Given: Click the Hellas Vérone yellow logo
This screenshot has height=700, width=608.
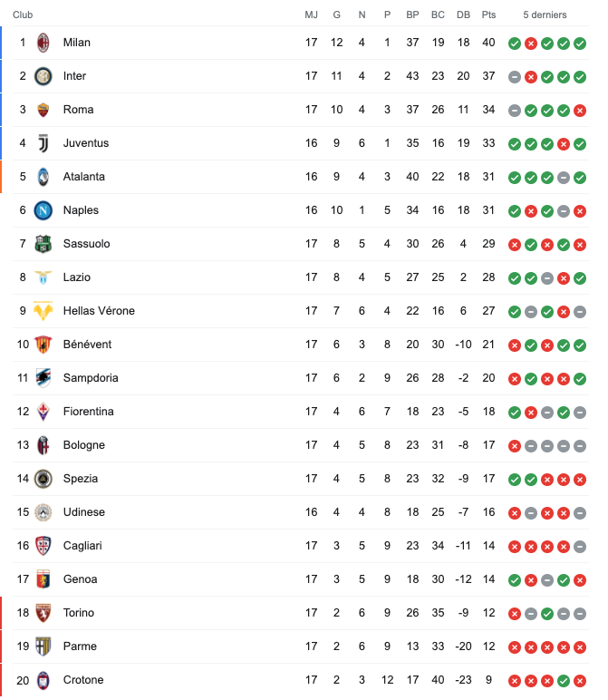Looking at the screenshot, I should coord(43,311).
